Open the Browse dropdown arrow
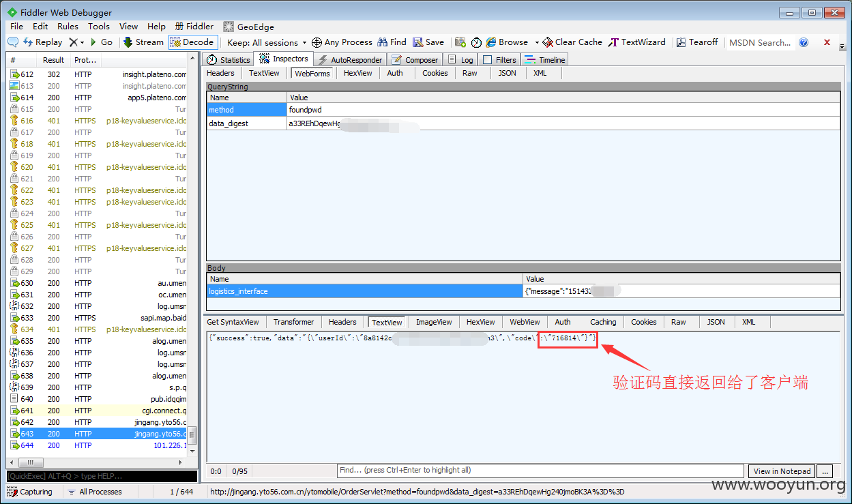 point(537,42)
